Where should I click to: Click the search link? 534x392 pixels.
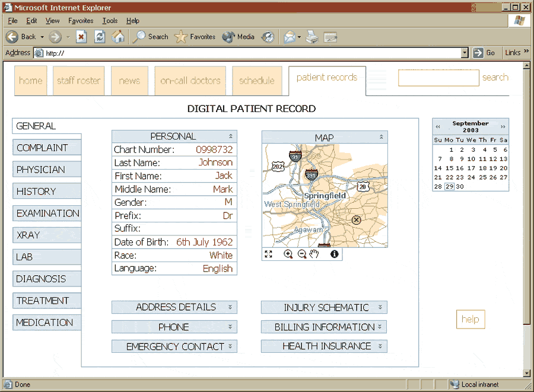pyautogui.click(x=495, y=77)
